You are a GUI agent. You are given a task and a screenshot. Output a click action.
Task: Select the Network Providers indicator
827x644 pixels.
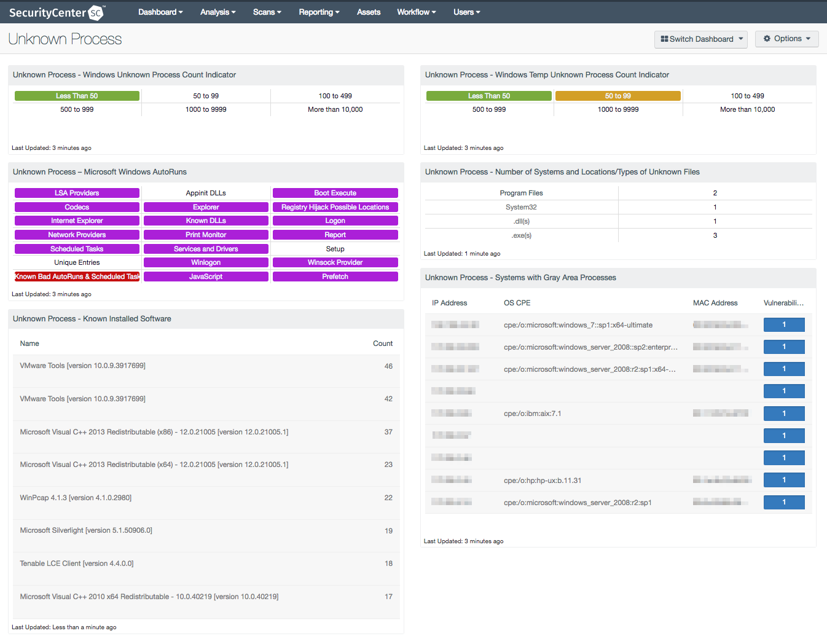(x=77, y=235)
